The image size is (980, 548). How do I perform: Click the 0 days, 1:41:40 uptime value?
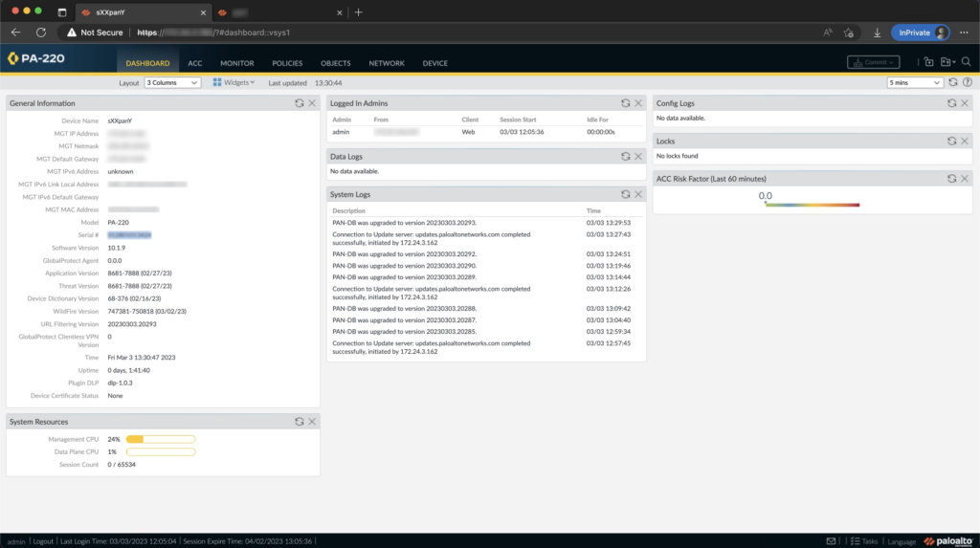tap(129, 370)
